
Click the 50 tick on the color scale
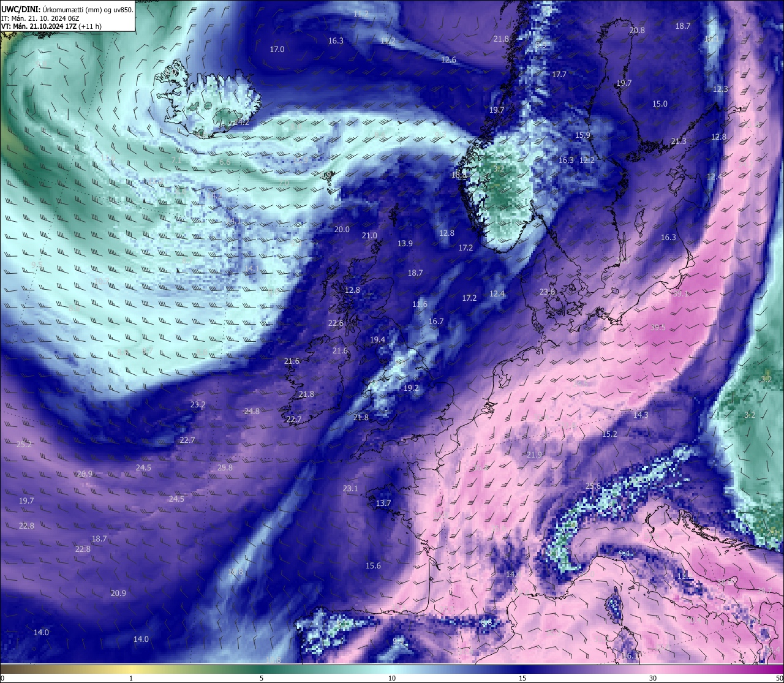(779, 678)
